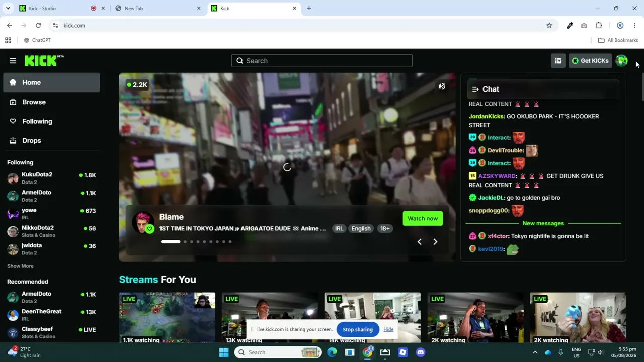Viewport: 644px width, 362px height.
Task: Open DeenTheGreat in Recommended
Action: pyautogui.click(x=51, y=315)
